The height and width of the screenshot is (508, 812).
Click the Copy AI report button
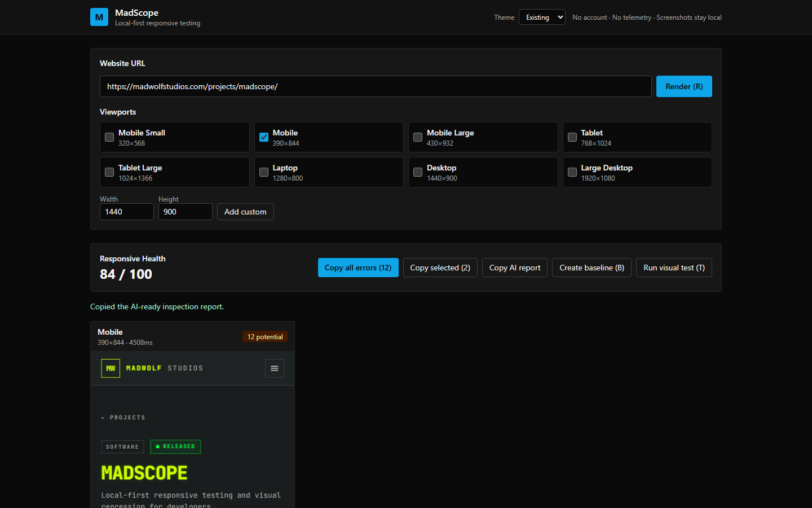(515, 268)
